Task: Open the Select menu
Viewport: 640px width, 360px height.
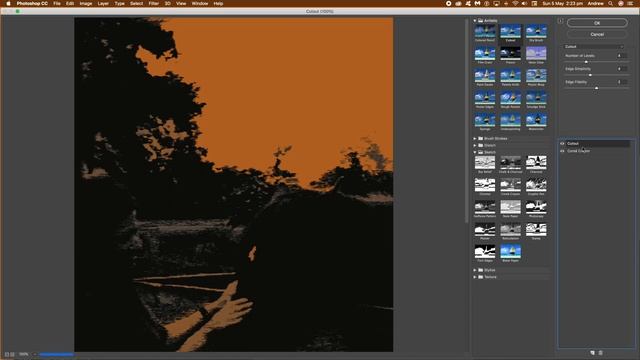Action: pyautogui.click(x=136, y=3)
